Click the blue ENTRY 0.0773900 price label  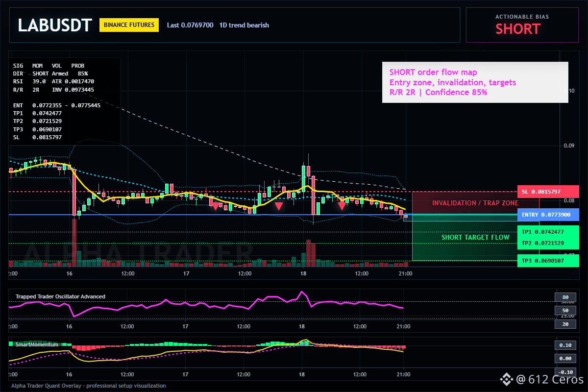[x=548, y=215]
